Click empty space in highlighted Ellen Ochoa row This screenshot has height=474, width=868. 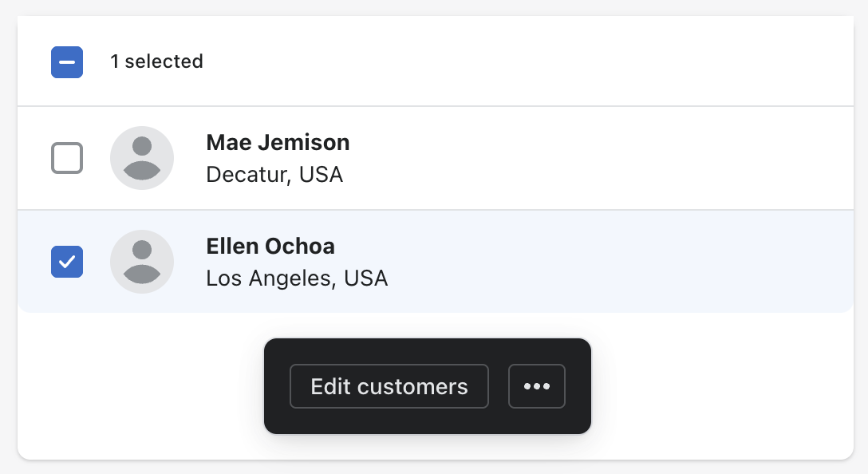598,262
